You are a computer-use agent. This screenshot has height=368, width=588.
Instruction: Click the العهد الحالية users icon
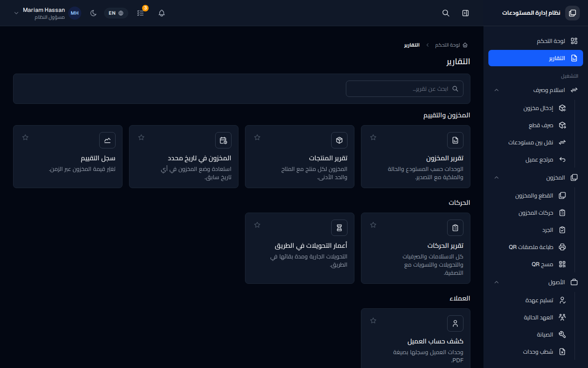coord(562,317)
